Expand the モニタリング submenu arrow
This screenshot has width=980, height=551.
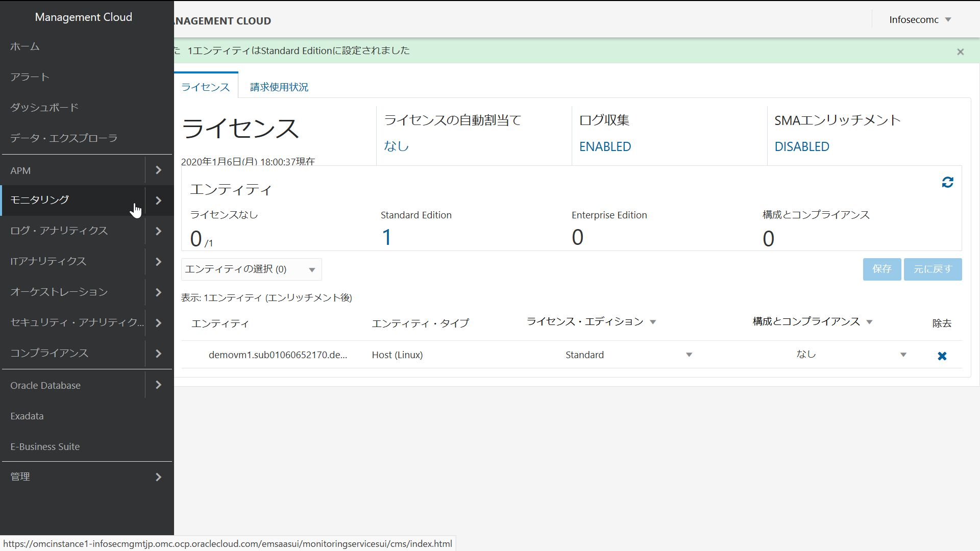(158, 201)
